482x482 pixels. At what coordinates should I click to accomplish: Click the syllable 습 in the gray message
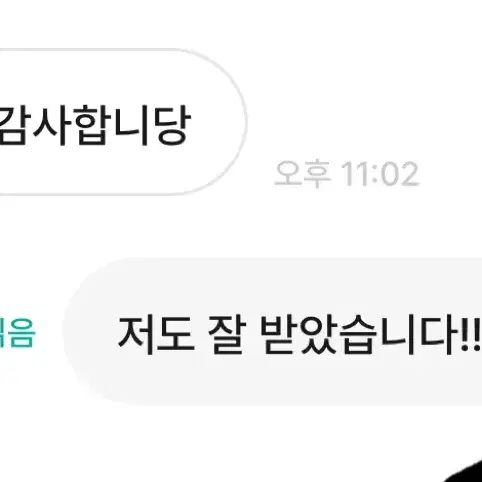(x=358, y=335)
